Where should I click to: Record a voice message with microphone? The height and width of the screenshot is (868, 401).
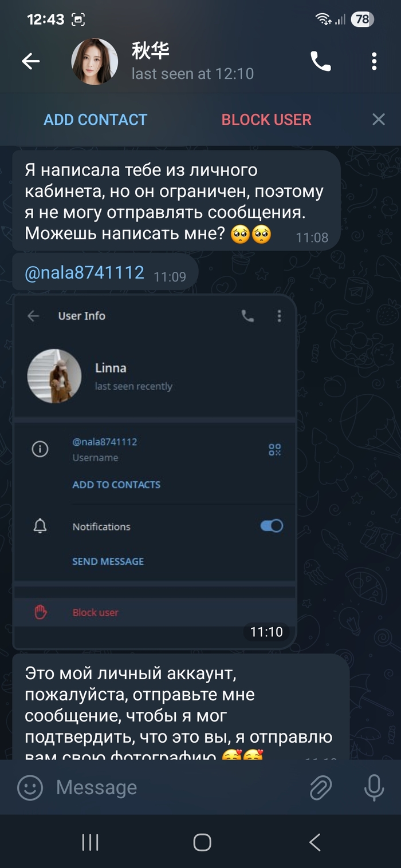pyautogui.click(x=374, y=787)
